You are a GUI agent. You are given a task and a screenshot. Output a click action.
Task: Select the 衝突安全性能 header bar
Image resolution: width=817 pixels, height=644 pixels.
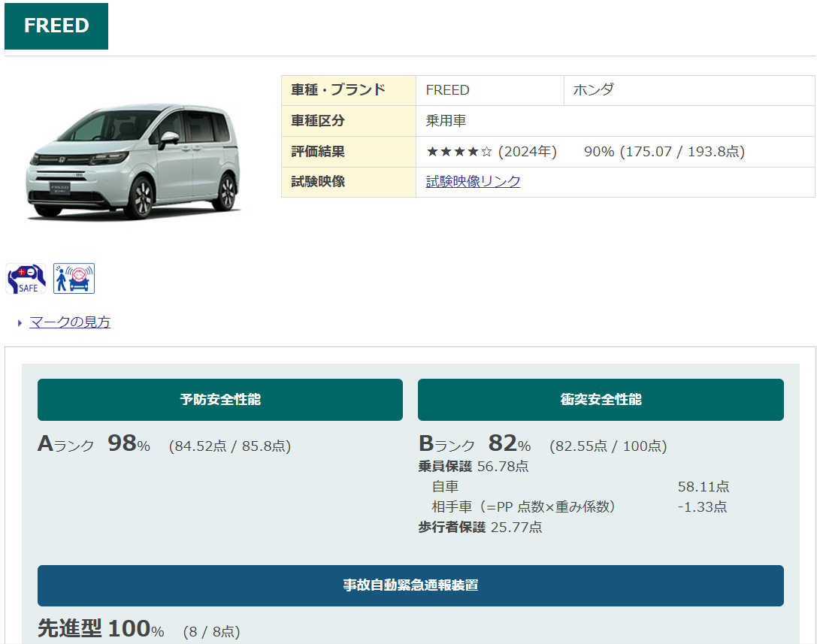coord(601,400)
